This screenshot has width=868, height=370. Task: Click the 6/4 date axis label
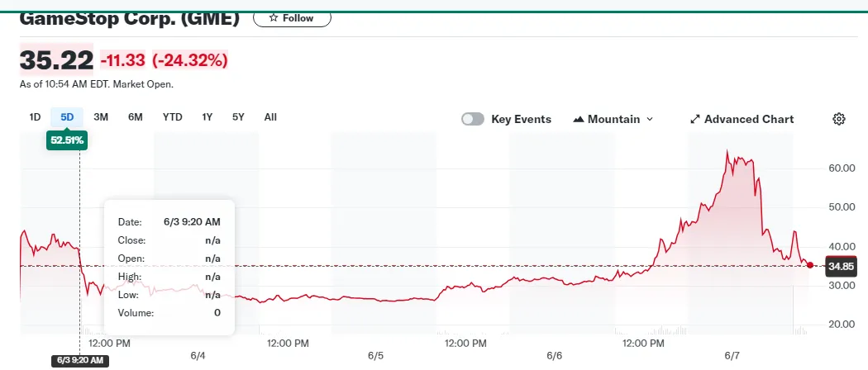[198, 356]
